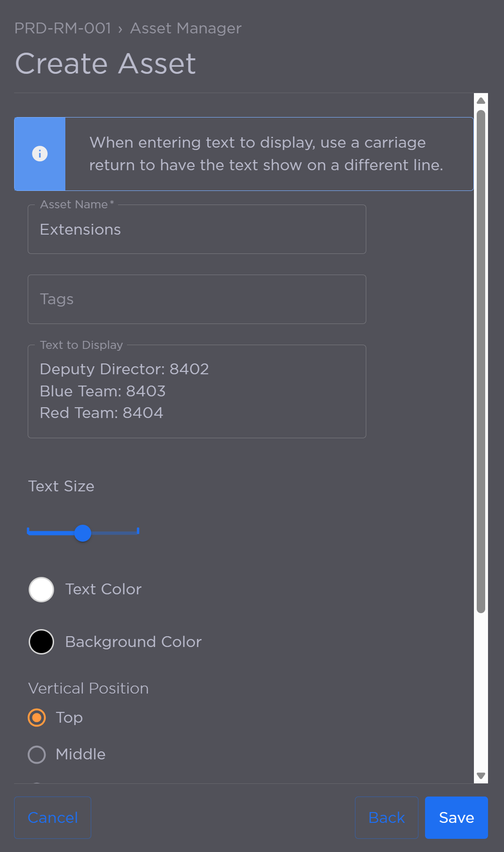Click the Text Size label
Image resolution: width=504 pixels, height=852 pixels.
61,486
